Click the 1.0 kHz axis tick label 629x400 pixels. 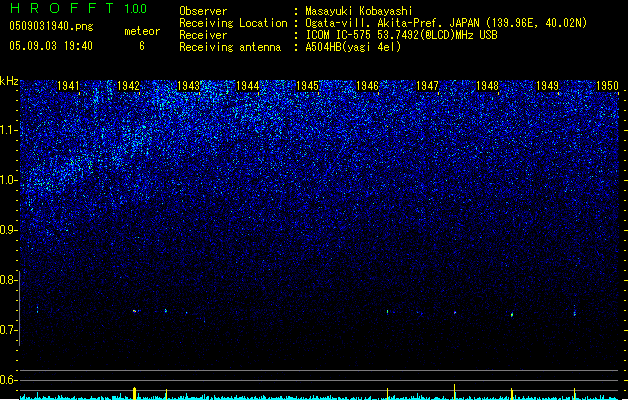tap(8, 180)
